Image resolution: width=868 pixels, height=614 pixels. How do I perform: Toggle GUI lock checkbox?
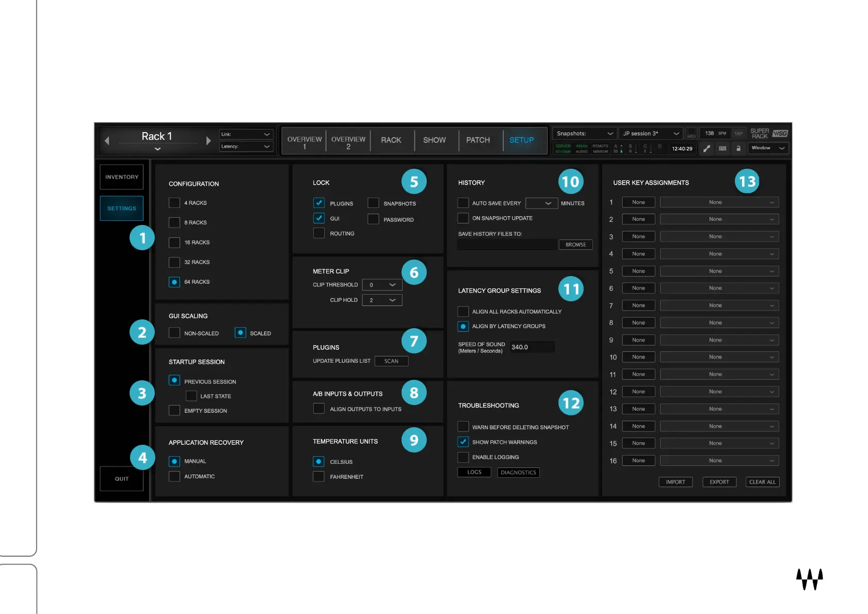click(319, 218)
